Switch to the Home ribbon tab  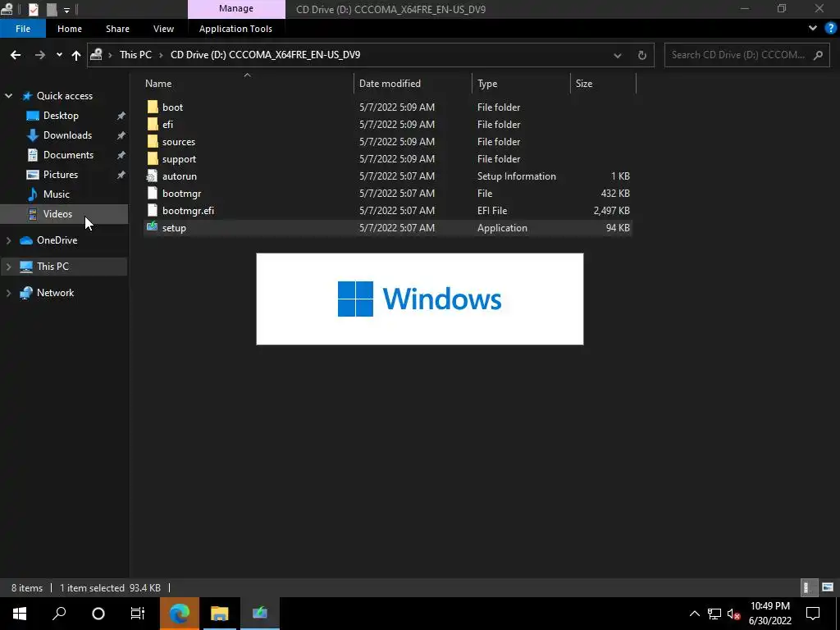pyautogui.click(x=70, y=29)
